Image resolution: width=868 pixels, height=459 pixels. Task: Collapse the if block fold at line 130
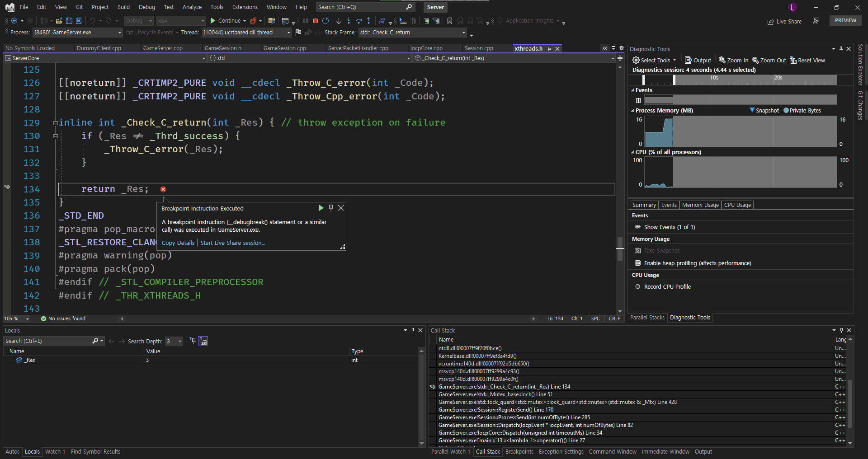(x=55, y=136)
